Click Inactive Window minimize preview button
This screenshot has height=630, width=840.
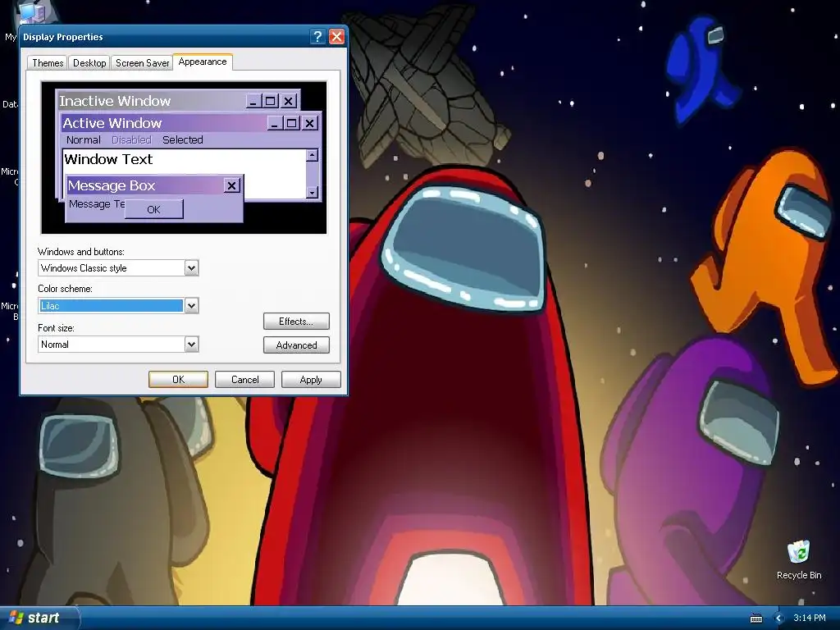click(253, 101)
